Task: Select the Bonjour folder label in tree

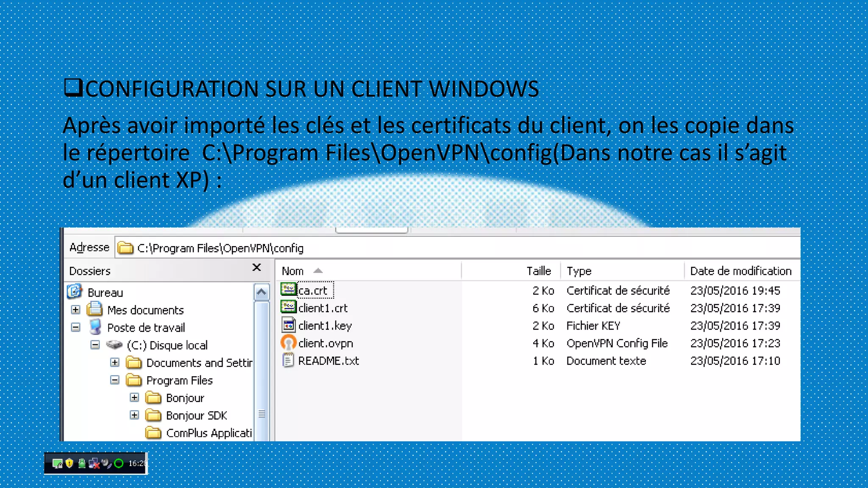Action: [185, 398]
